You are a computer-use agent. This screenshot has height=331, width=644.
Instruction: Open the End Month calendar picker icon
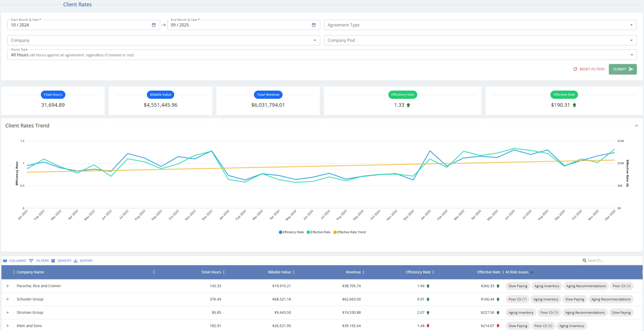(314, 25)
